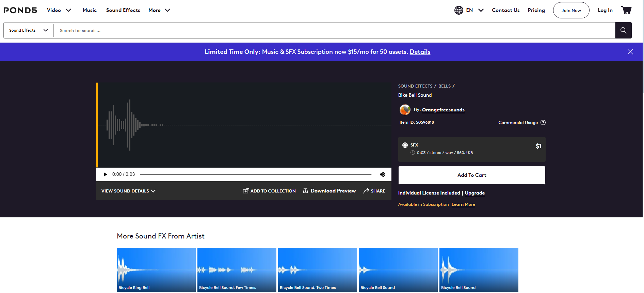This screenshot has width=644, height=293.
Task: Mute the audio player volume
Action: (383, 174)
